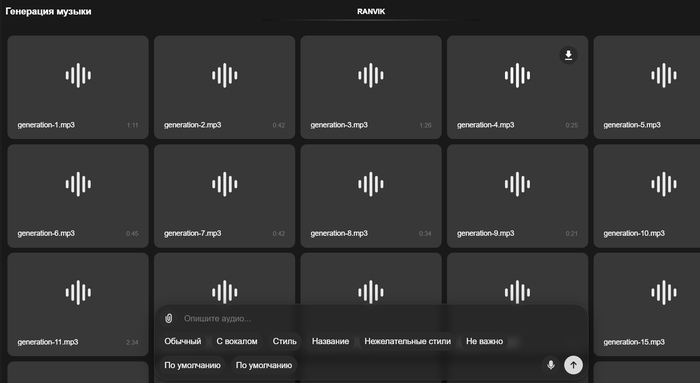Image resolution: width=700 pixels, height=383 pixels.
Task: Open the 'Обычный' mode selector chip
Action: (x=183, y=341)
